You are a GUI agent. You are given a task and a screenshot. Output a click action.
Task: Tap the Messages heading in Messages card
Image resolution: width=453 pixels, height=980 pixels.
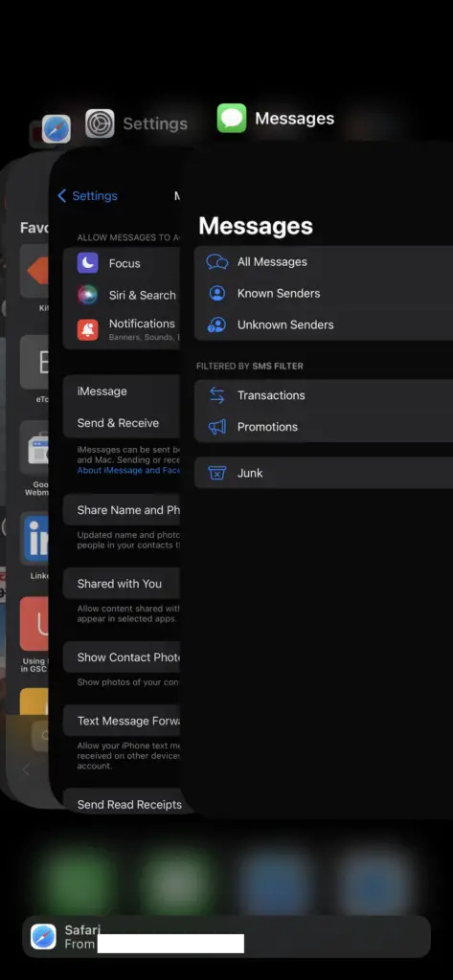point(256,226)
